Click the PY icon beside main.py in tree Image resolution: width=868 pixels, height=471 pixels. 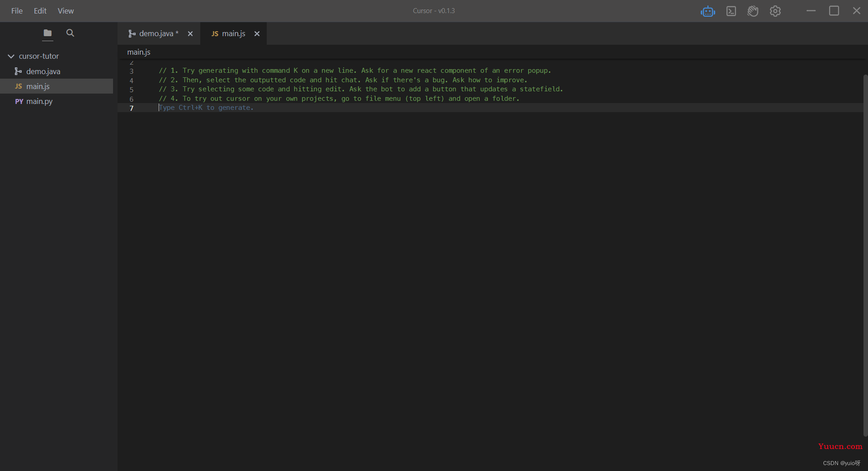[19, 101]
